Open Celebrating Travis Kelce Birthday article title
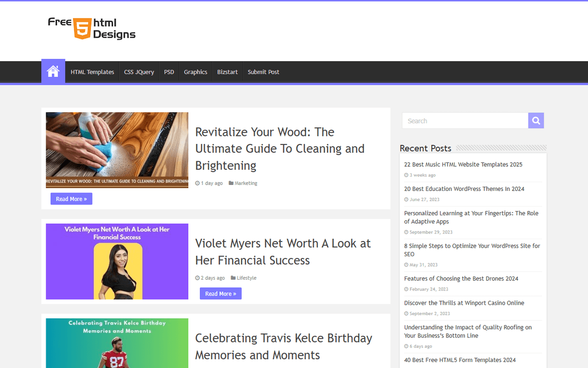Viewport: 588px width, 368px height. pos(284,346)
